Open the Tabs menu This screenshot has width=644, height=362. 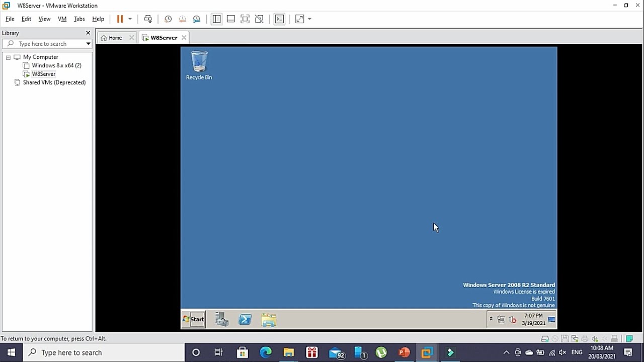[x=79, y=19]
